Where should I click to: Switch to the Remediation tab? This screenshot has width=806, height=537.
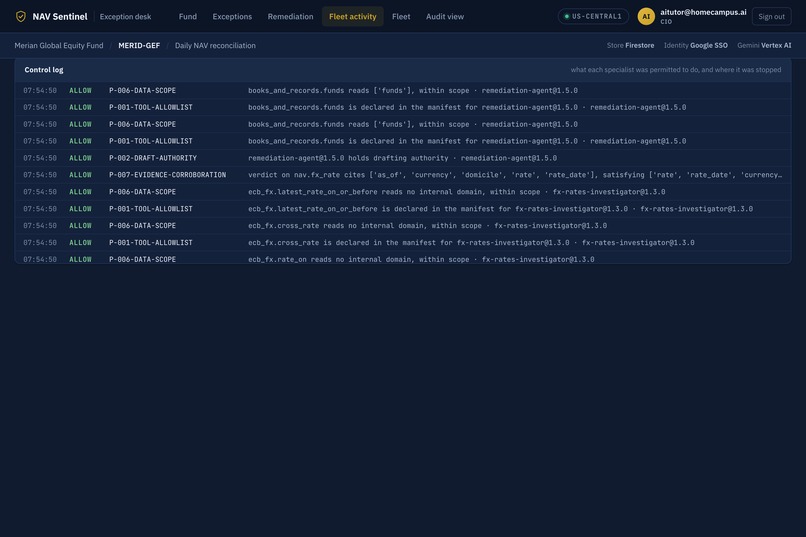click(290, 16)
